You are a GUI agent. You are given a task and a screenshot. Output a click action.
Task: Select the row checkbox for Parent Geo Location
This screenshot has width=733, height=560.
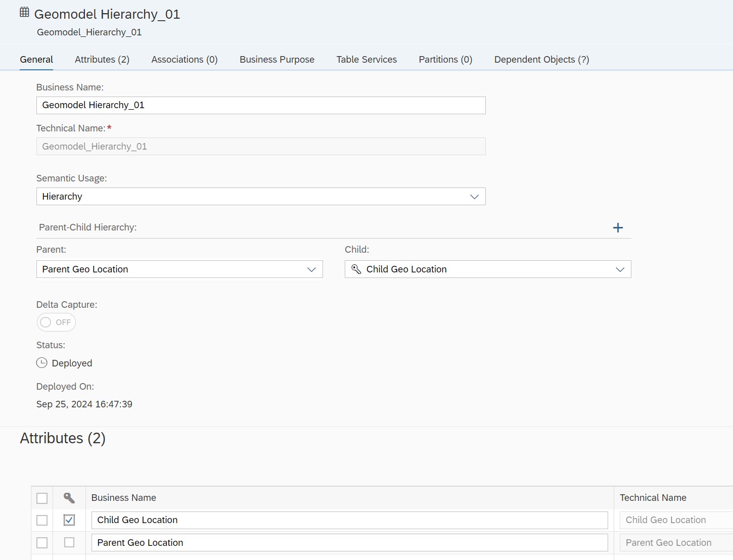coord(42,542)
